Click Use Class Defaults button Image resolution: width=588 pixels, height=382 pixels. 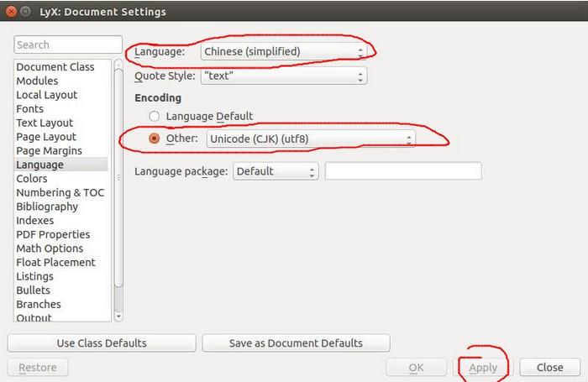point(102,343)
